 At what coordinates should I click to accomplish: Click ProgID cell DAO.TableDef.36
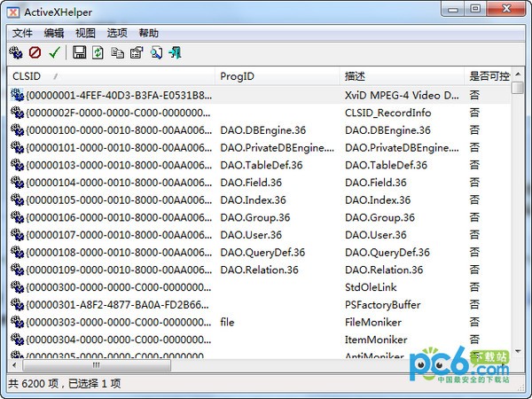(262, 165)
